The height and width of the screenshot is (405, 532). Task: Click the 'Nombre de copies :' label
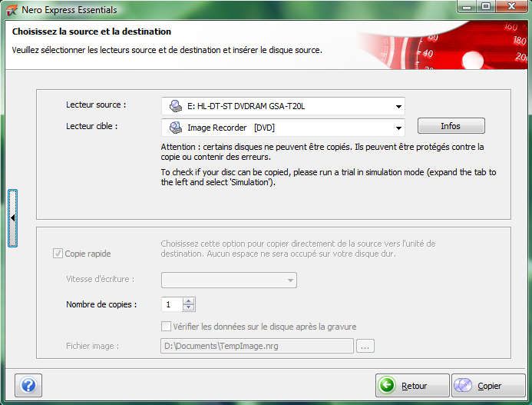point(101,304)
